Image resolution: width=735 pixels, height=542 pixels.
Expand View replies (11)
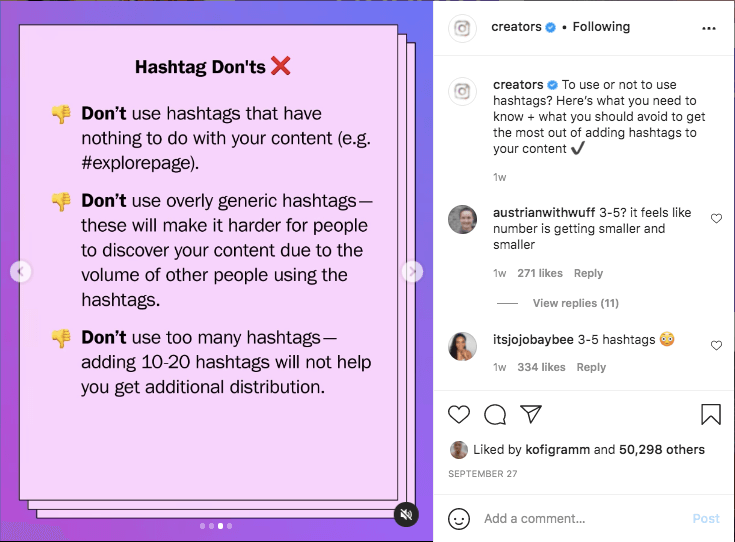[575, 303]
